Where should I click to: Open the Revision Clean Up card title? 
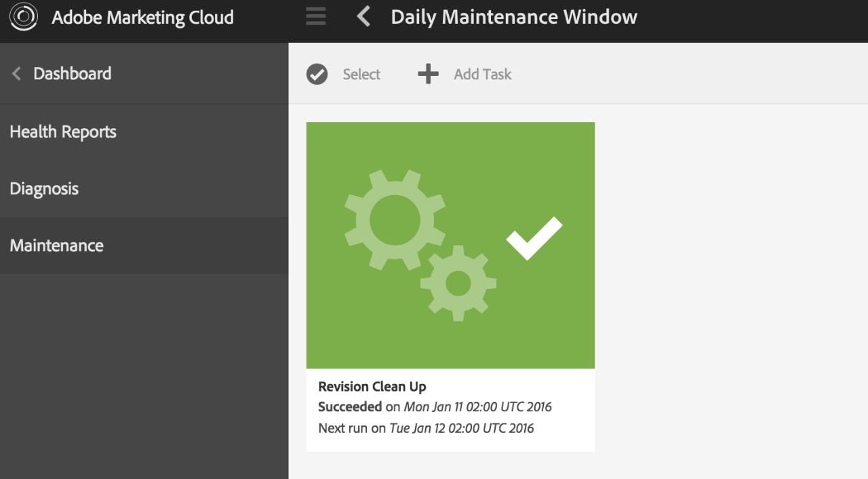372,387
